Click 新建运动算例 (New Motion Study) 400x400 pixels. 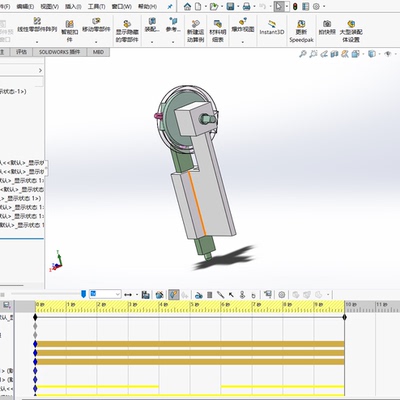tap(195, 31)
